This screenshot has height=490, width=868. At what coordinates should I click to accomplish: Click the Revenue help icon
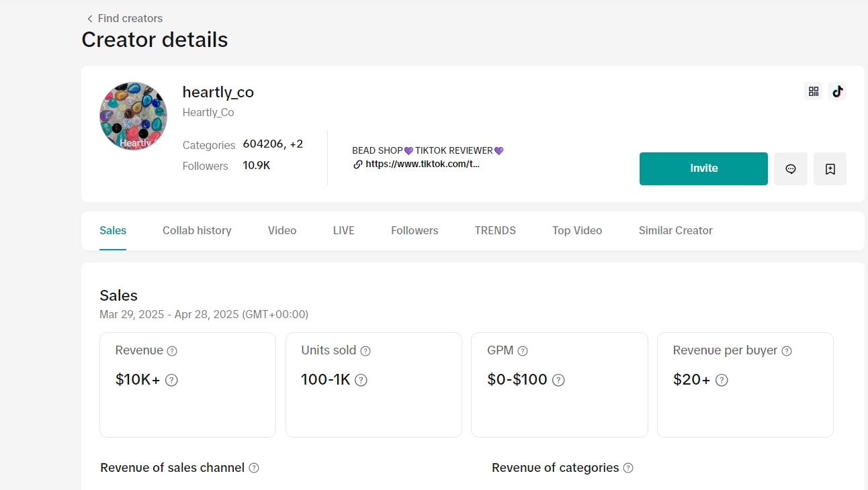[x=172, y=351]
